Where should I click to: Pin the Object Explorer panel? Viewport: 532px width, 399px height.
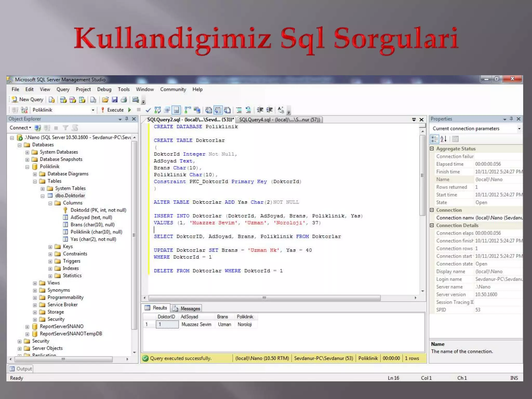pyautogui.click(x=127, y=119)
